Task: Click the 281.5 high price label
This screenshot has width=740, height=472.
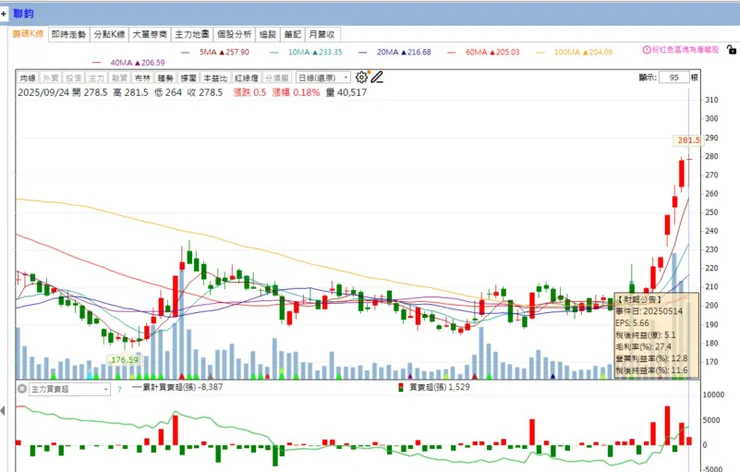Action: coord(688,140)
